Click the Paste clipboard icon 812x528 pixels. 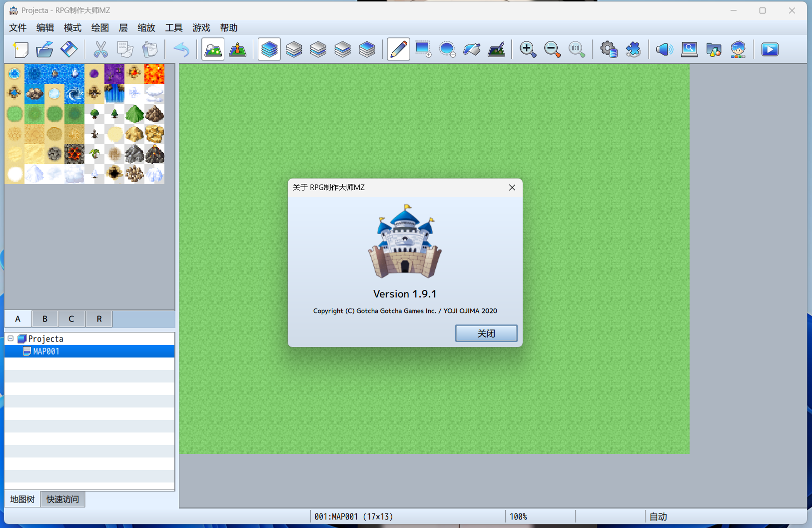[149, 49]
